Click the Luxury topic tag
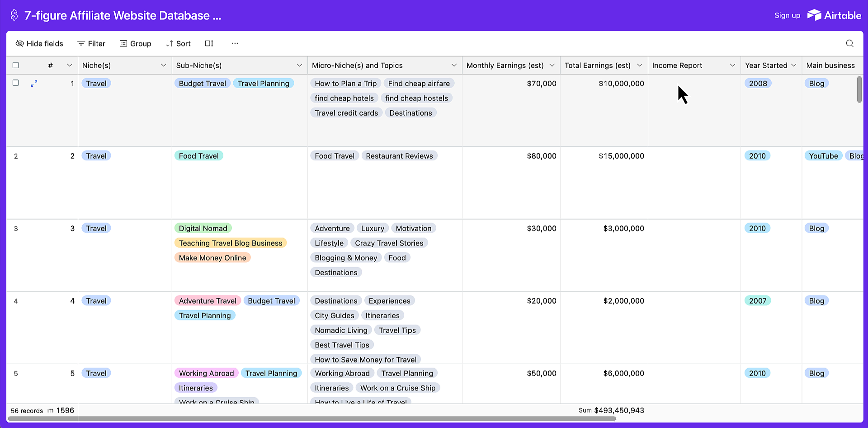 (373, 228)
